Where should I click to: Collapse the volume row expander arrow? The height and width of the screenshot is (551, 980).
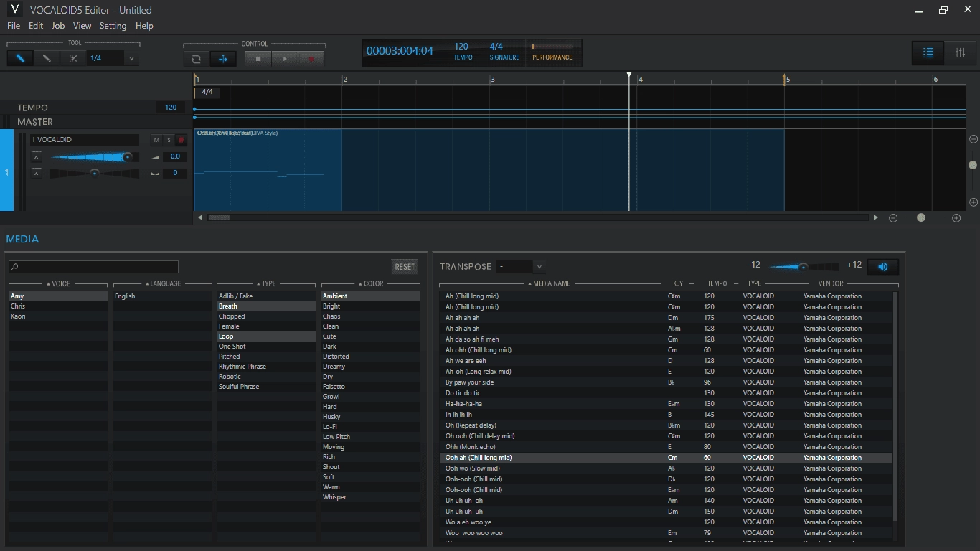(36, 156)
